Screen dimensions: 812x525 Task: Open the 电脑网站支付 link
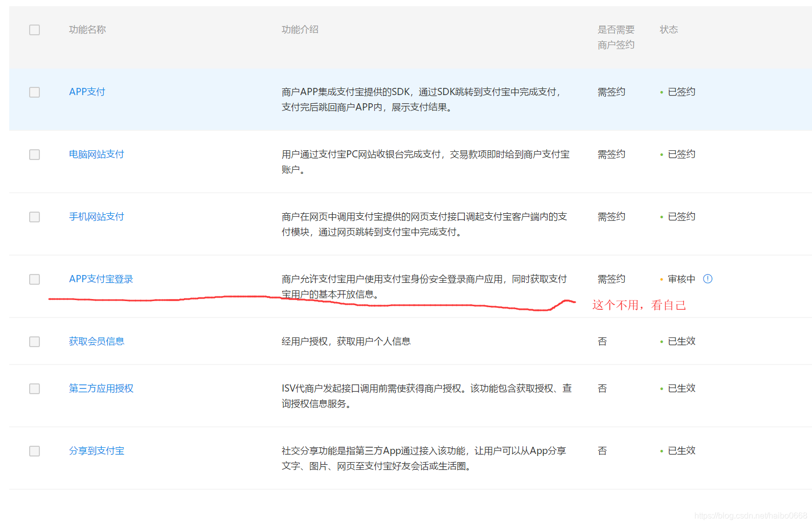pyautogui.click(x=97, y=154)
